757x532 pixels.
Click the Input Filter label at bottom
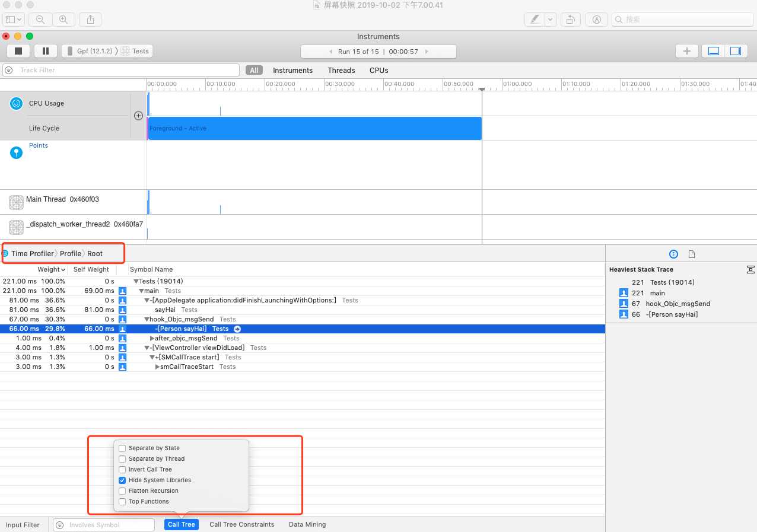point(23,525)
